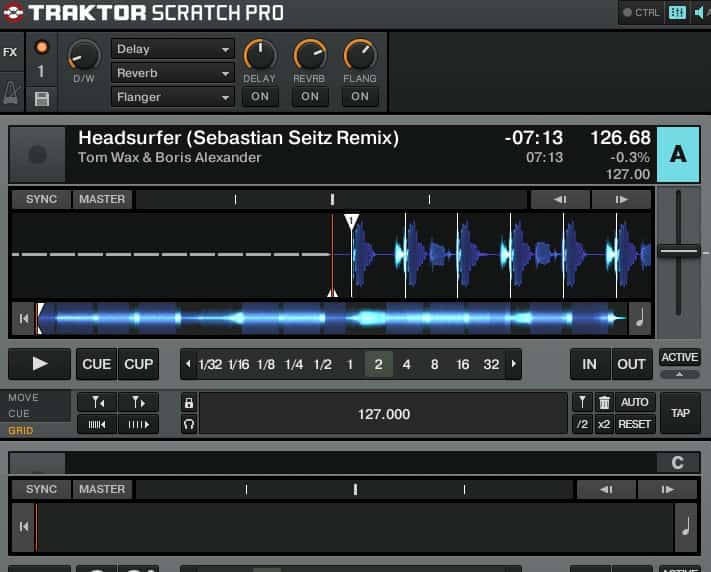
Task: Select loop size 16
Action: (x=463, y=365)
